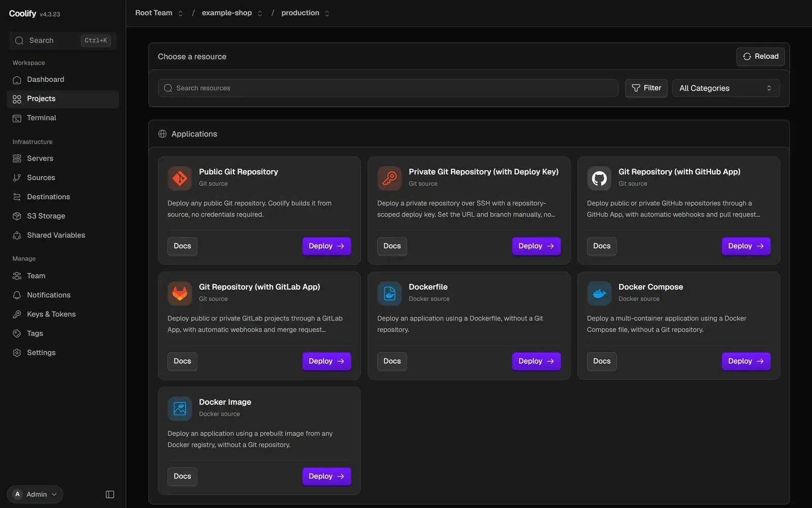Open Dashboard from the sidebar
Image resolution: width=812 pixels, height=508 pixels.
click(x=63, y=80)
